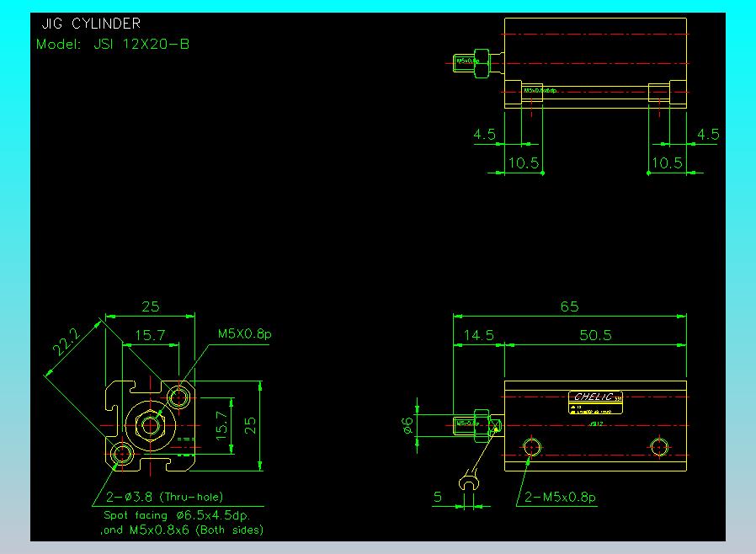This screenshot has width=756, height=554.
Task: Select the left "4.5" dimension in top view
Action: click(x=485, y=134)
